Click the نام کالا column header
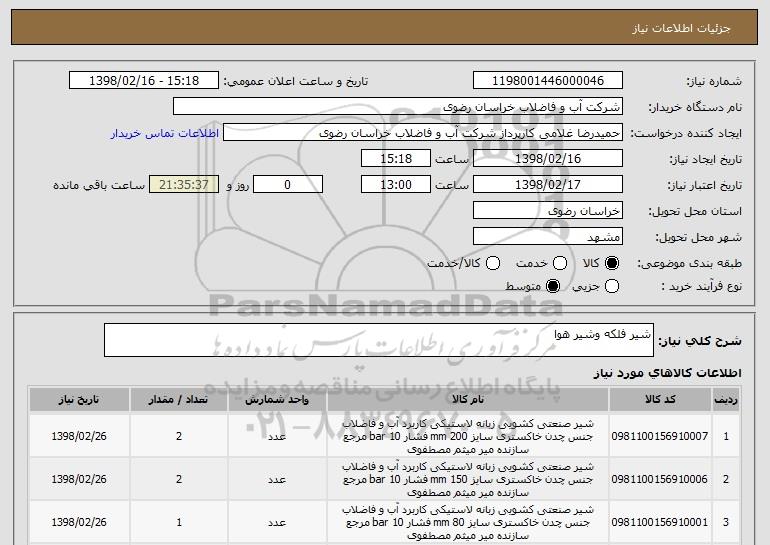The width and height of the screenshot is (770, 545). click(x=468, y=400)
